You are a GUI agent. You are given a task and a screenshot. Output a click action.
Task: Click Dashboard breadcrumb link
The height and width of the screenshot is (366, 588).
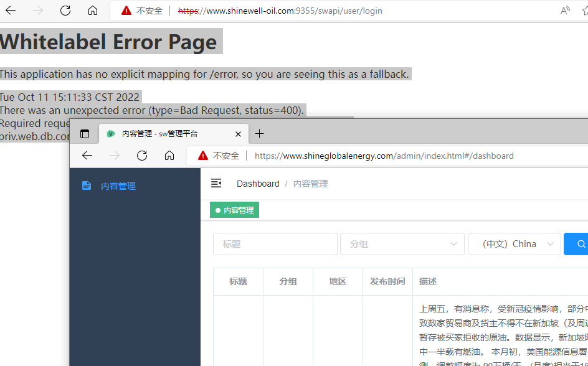tap(258, 184)
